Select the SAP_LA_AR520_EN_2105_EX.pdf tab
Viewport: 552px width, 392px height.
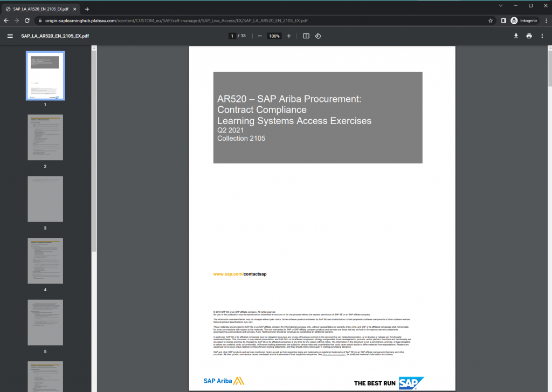41,9
